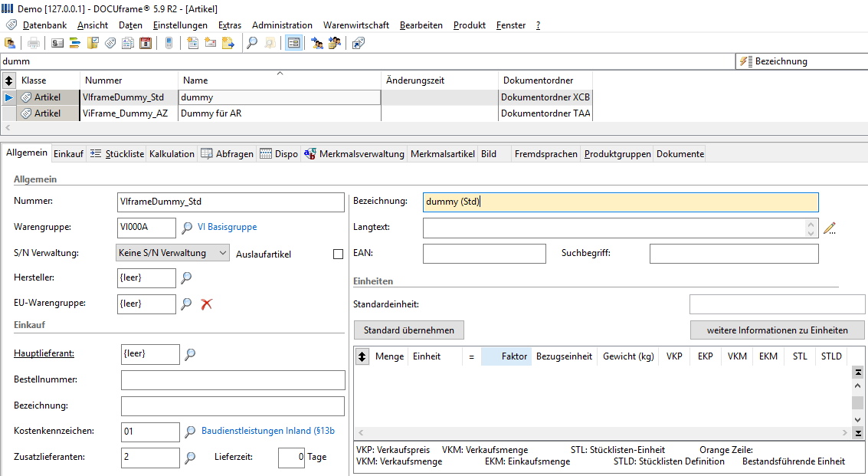Toggle the Auslaufartikel checkbox

338,254
